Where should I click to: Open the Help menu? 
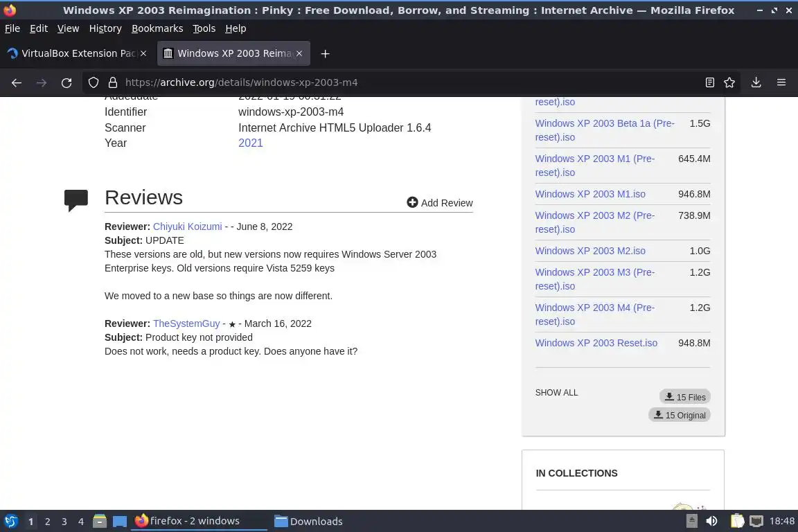tap(236, 28)
